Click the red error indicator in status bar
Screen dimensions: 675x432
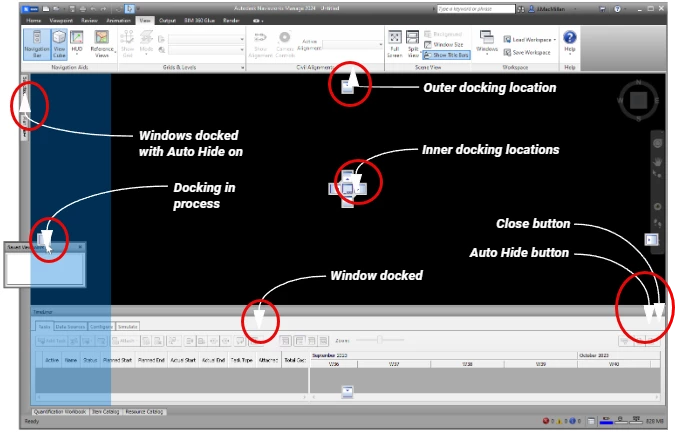pyautogui.click(x=545, y=421)
